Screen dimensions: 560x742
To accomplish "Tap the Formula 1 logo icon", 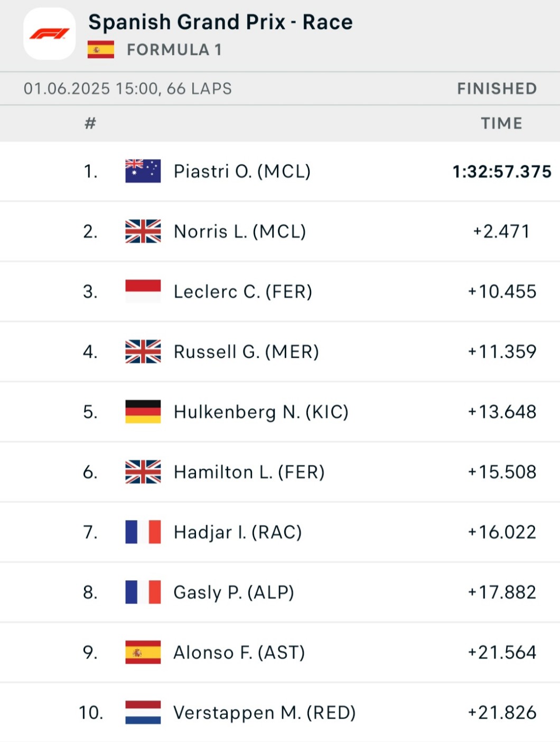I will 50,34.
